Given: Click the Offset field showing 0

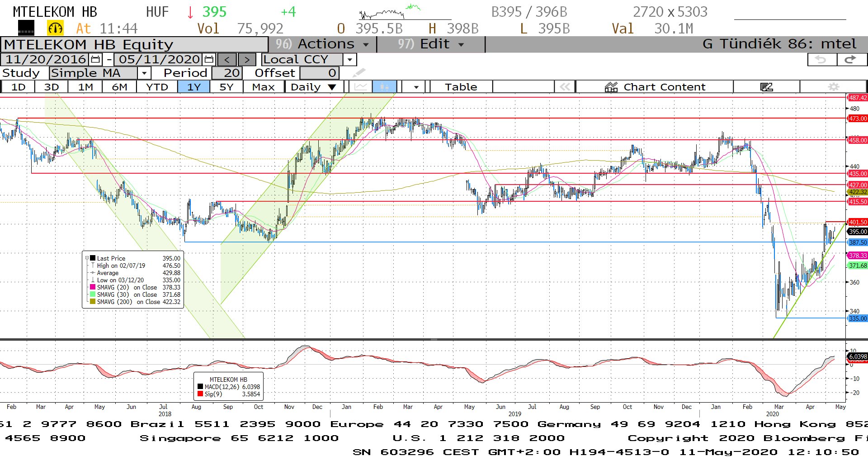Looking at the screenshot, I should [319, 73].
